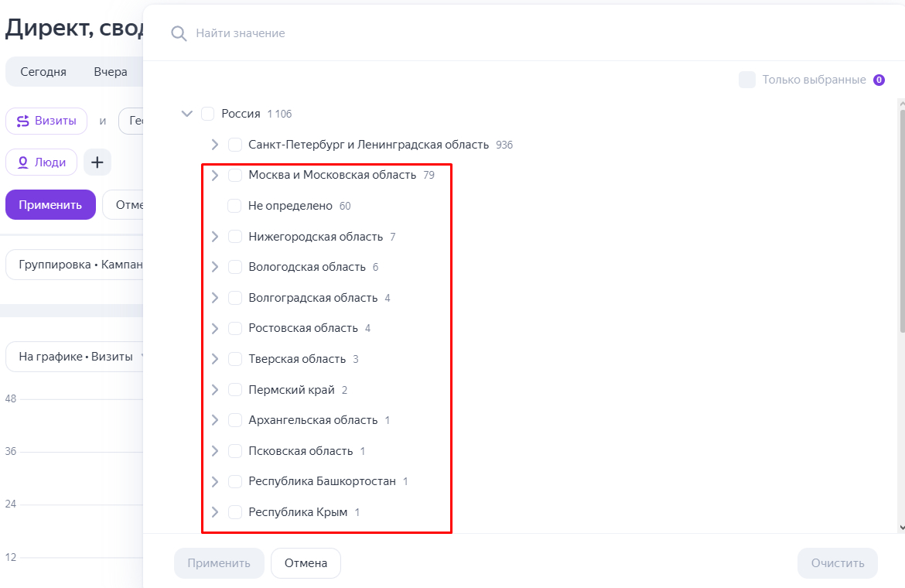
Task: Click the plus icon to add a condition
Action: click(x=97, y=162)
